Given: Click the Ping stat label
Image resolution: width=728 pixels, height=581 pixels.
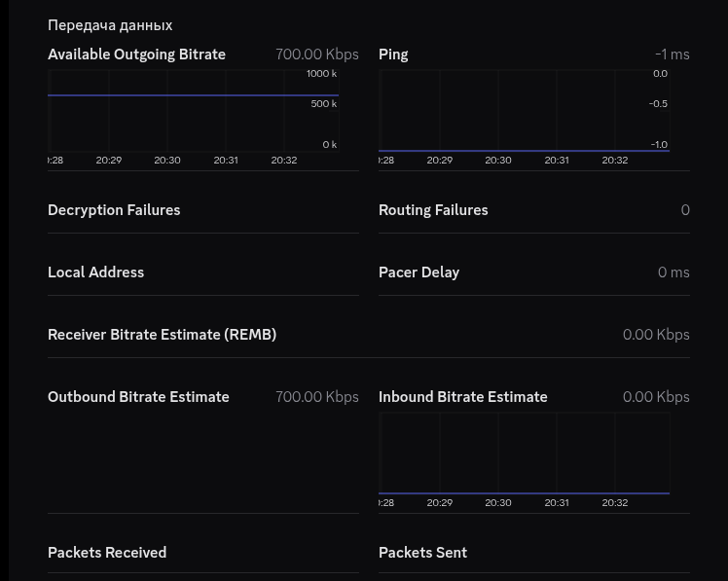Looking at the screenshot, I should 393,54.
